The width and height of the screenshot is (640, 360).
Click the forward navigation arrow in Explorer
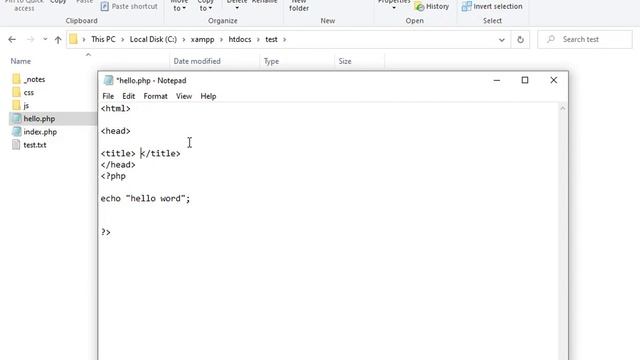coord(30,40)
